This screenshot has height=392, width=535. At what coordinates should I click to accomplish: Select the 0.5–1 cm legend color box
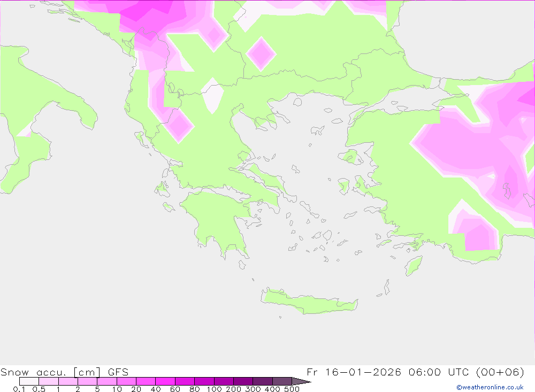(x=49, y=381)
